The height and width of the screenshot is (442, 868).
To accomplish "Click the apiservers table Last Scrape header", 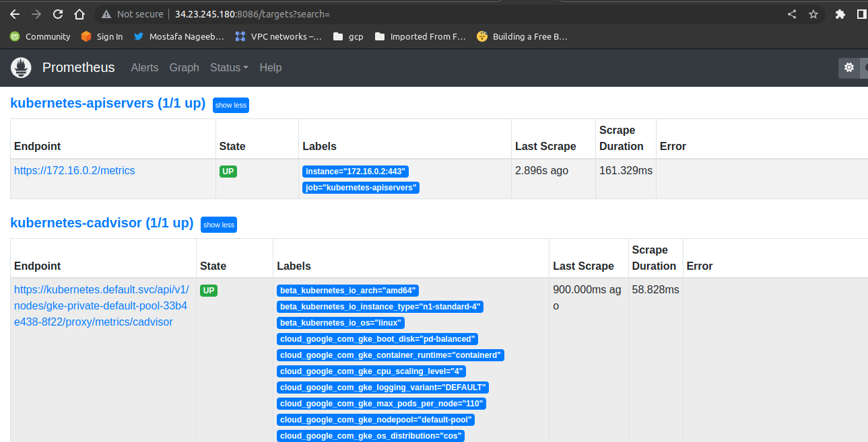I will point(545,147).
